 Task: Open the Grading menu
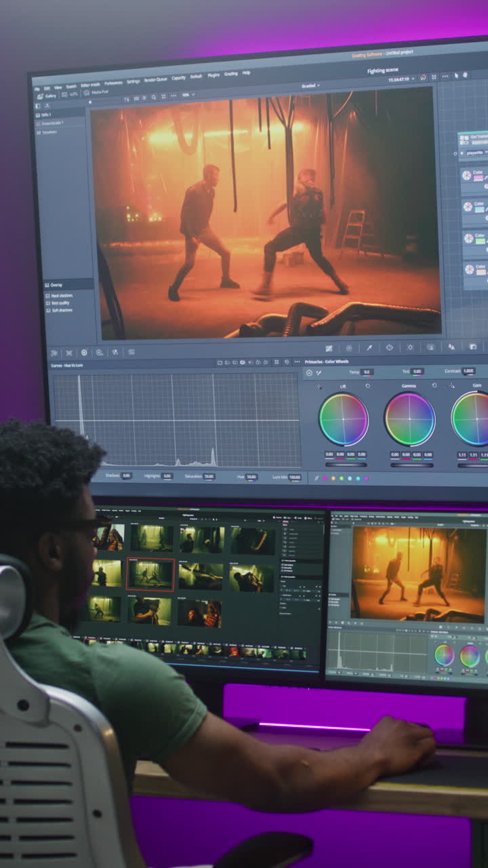click(231, 73)
